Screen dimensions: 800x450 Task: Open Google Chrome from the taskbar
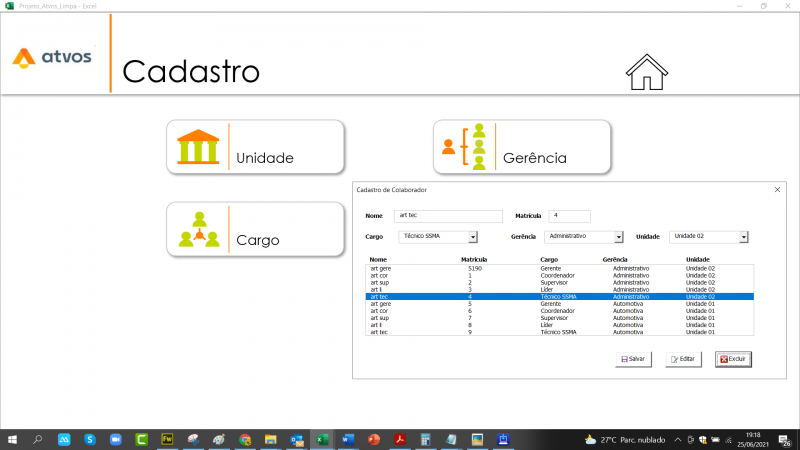point(245,439)
